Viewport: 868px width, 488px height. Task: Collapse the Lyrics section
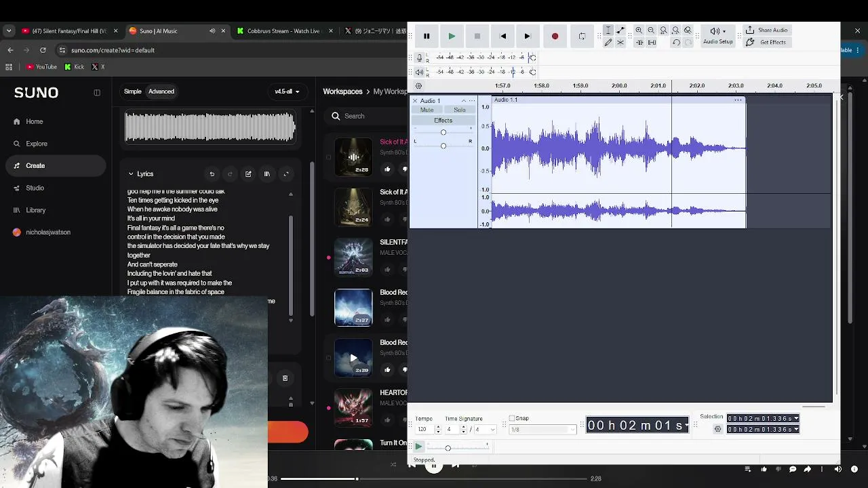(x=131, y=174)
